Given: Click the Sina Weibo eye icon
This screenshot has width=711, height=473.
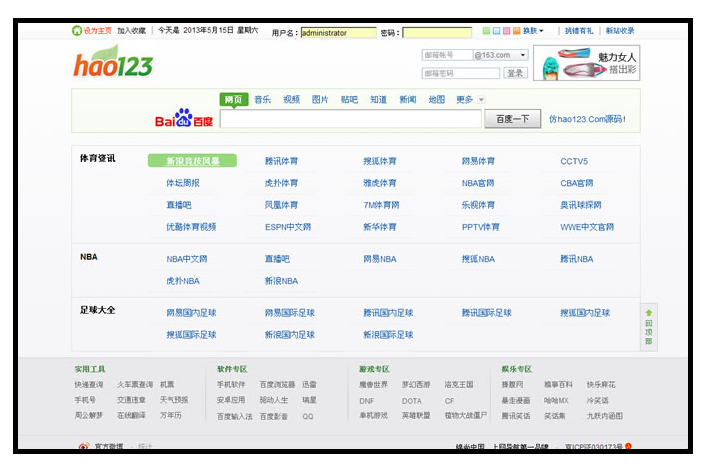Looking at the screenshot, I should [x=84, y=446].
